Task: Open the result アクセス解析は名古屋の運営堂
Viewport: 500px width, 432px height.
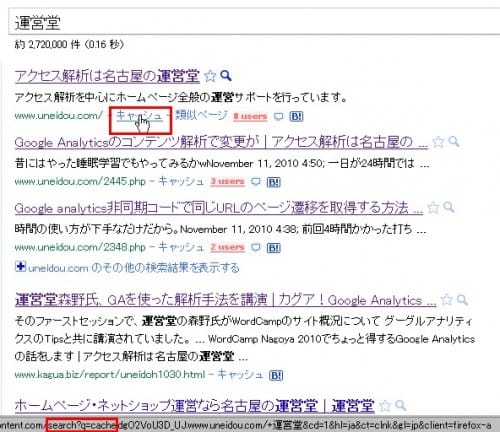Action: tap(107, 76)
